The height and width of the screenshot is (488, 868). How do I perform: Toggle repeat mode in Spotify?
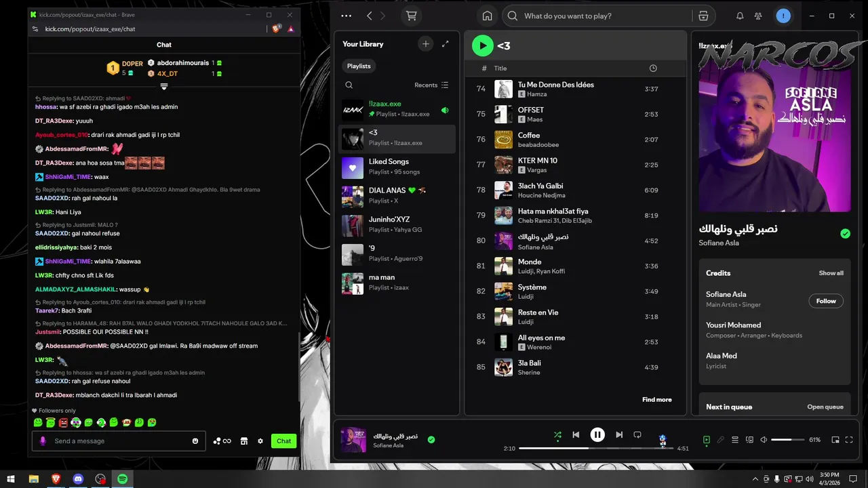(x=637, y=435)
